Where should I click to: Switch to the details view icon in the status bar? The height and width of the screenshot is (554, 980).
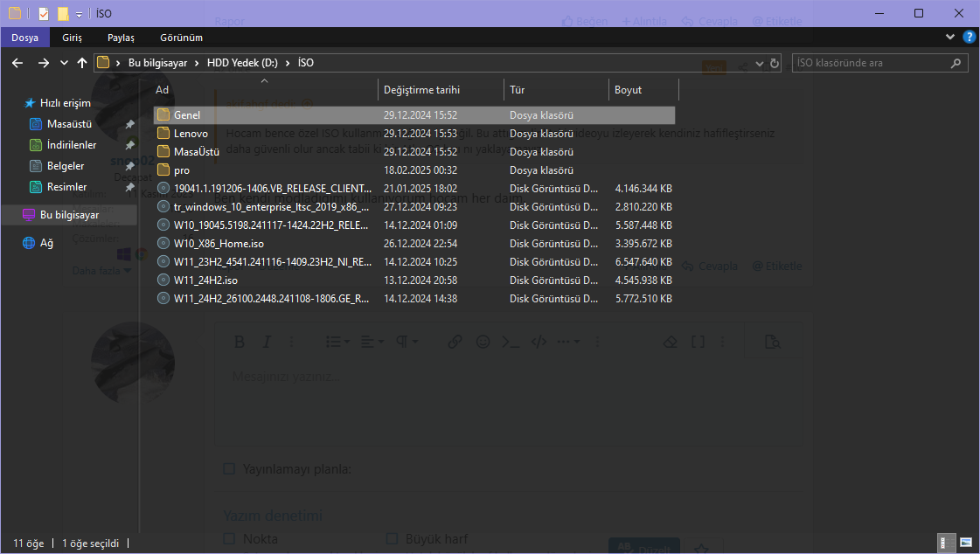947,542
